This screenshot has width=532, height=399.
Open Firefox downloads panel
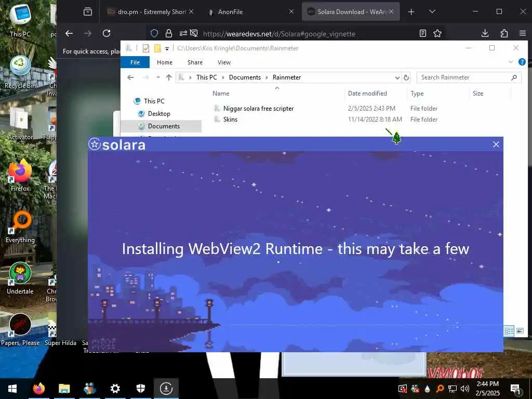click(x=485, y=33)
